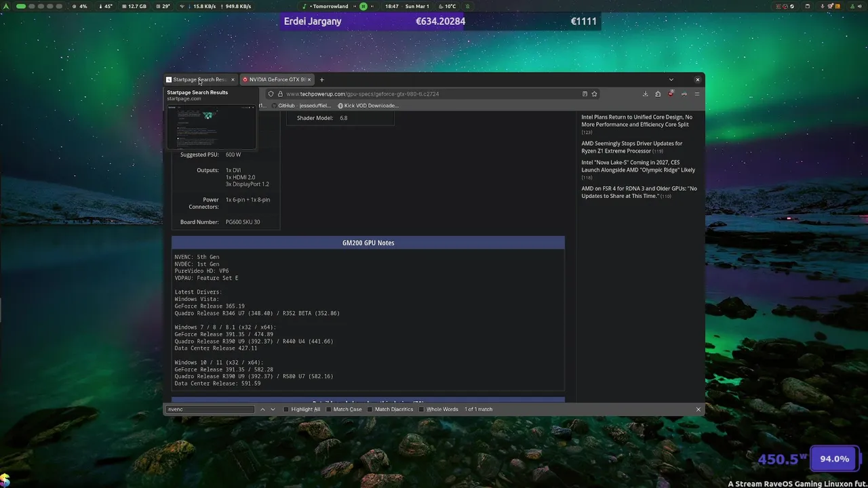The height and width of the screenshot is (488, 868).
Task: Click the 600 W suggested PSU value
Action: point(233,155)
